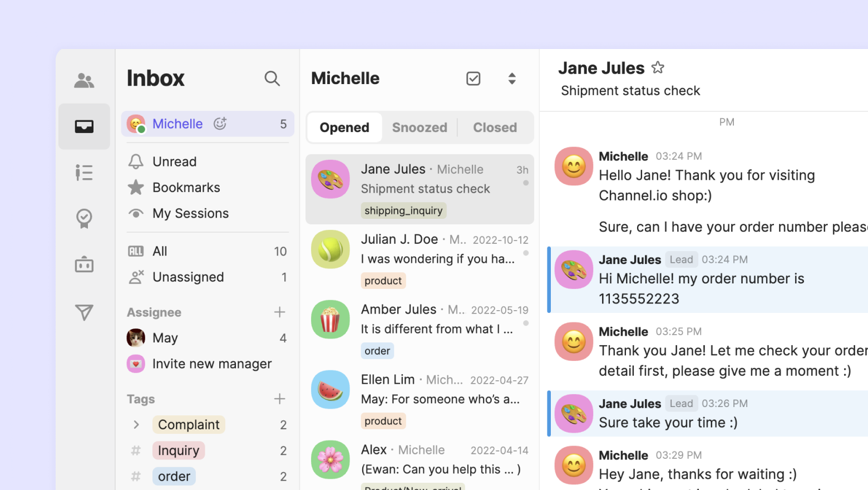Filter by the Inquiry tag

click(x=179, y=450)
